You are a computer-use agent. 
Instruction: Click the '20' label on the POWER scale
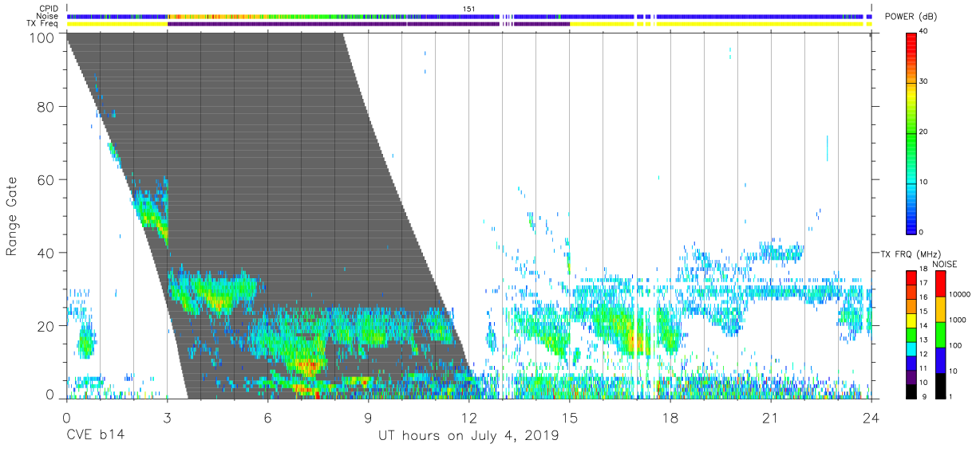click(923, 132)
